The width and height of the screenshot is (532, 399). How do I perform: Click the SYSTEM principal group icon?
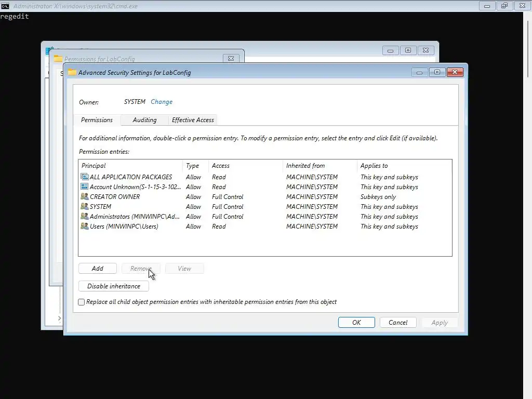pos(85,206)
